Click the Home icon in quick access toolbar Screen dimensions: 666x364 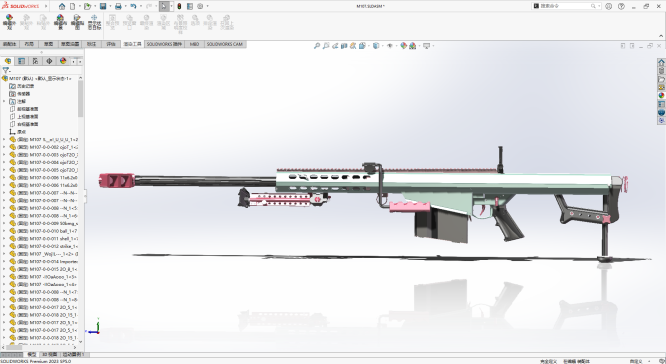[62, 6]
